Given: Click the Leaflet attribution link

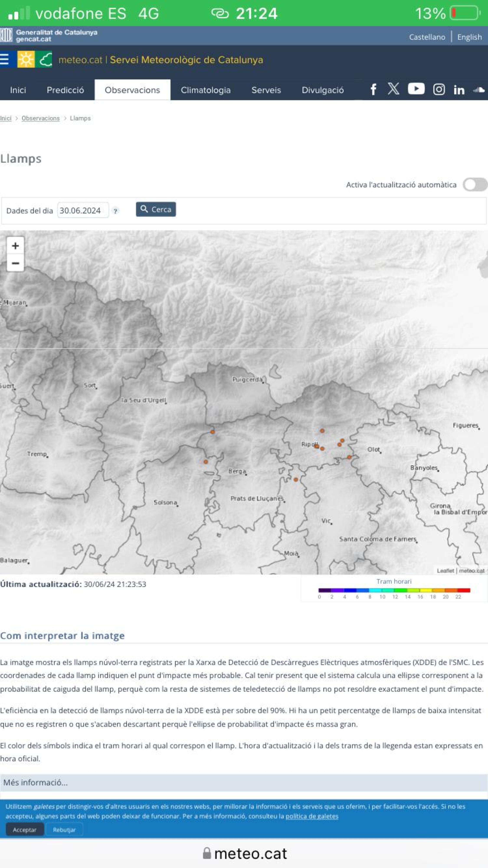Looking at the screenshot, I should point(445,570).
